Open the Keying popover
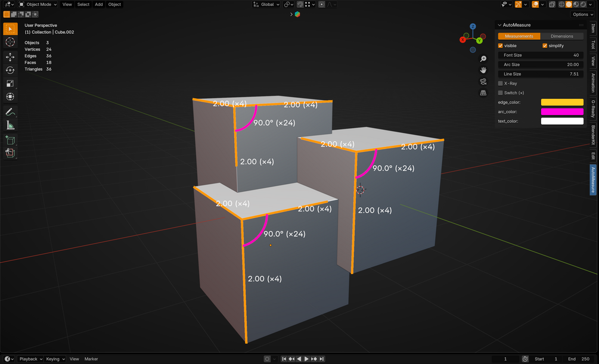Image resolution: width=599 pixels, height=364 pixels. (55, 359)
